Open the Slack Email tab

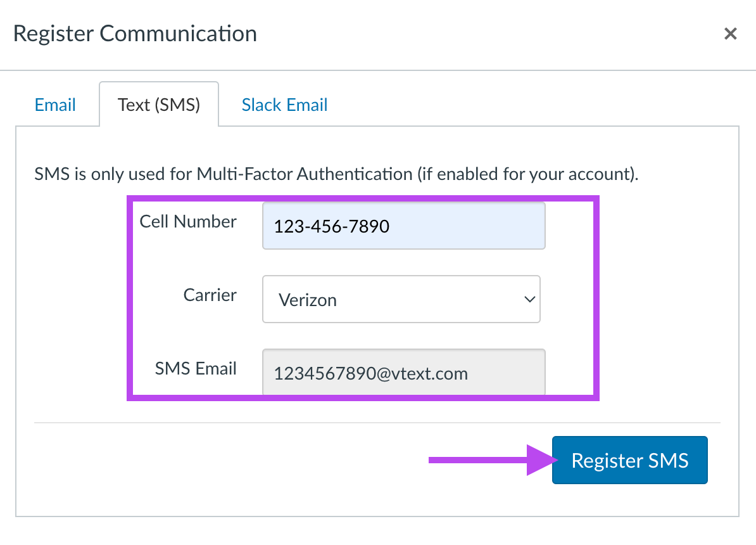(284, 105)
